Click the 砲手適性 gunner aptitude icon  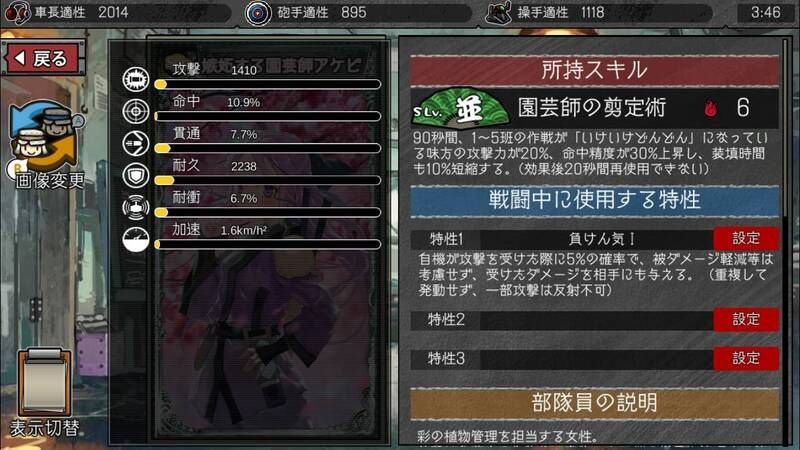coord(259,13)
